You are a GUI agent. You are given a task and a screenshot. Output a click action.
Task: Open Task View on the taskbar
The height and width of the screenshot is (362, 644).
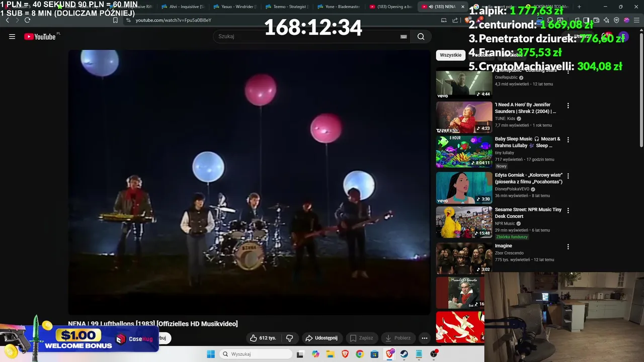point(300,354)
